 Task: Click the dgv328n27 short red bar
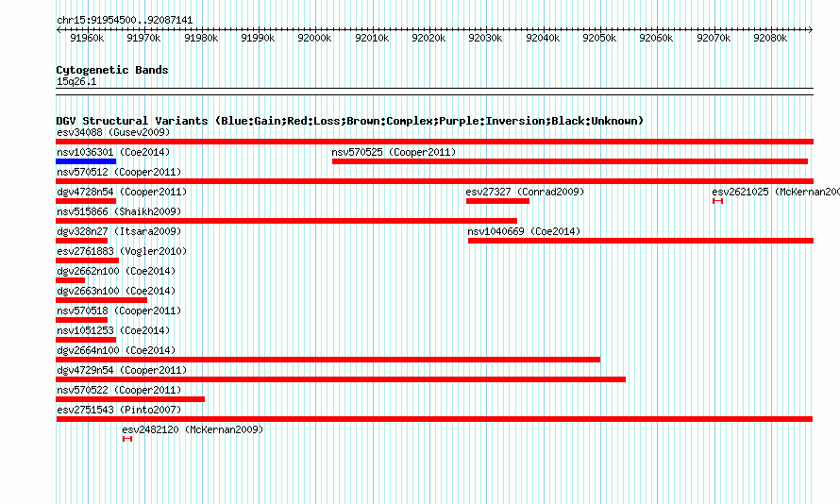pyautogui.click(x=81, y=241)
